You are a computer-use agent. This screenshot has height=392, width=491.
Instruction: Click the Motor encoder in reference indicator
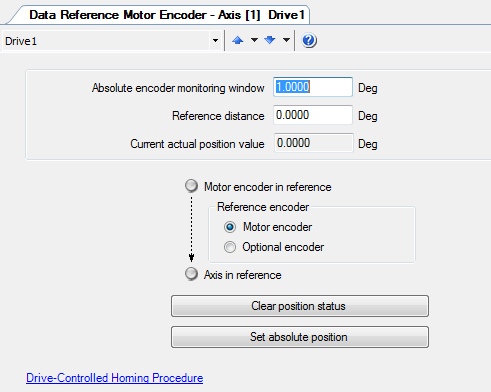191,186
